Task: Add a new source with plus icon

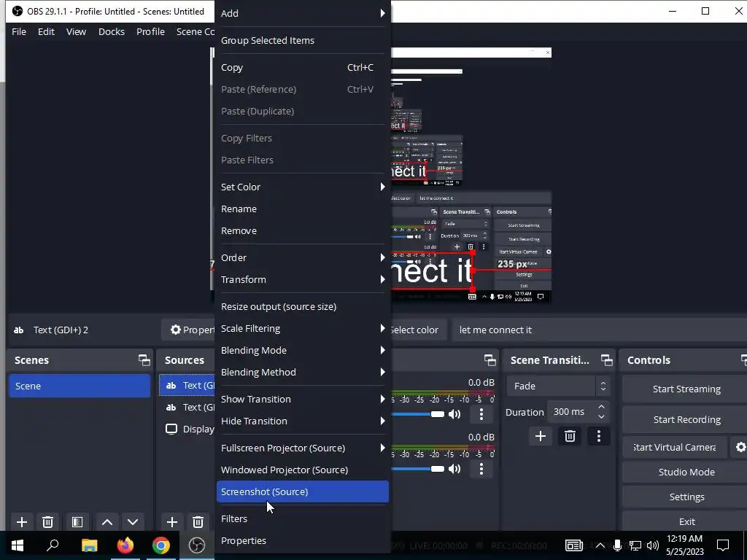Action: [172, 522]
